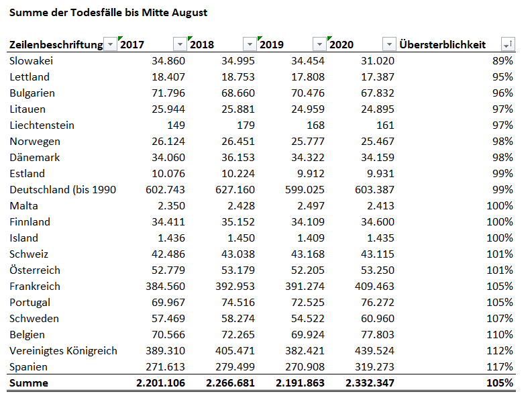
Task: Click Frankreich 2020 value 409.463
Action: click(374, 287)
